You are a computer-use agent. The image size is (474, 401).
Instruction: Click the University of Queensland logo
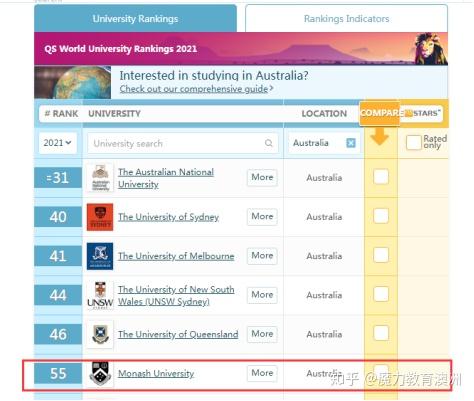[x=100, y=334]
